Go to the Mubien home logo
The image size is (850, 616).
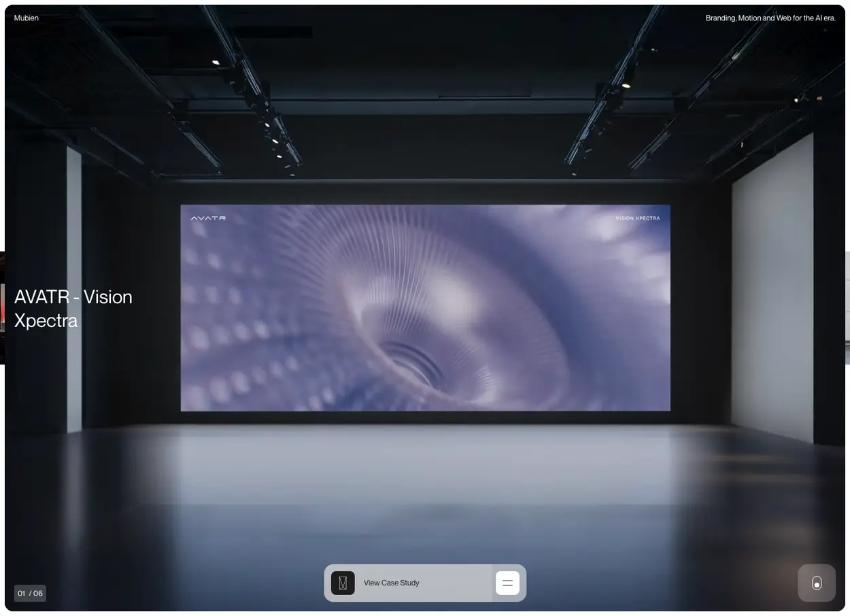(x=27, y=18)
